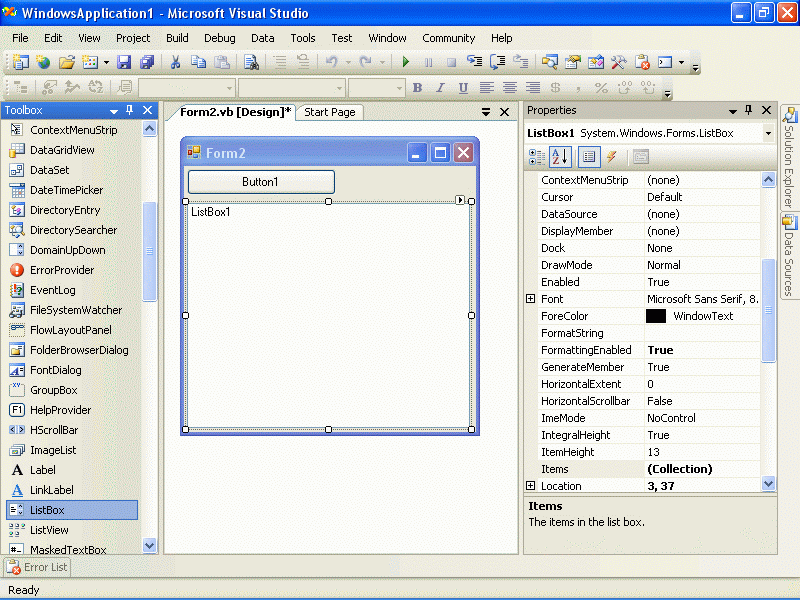Select the DateTimePicker control in Toolbox
This screenshot has width=800, height=600.
66,190
